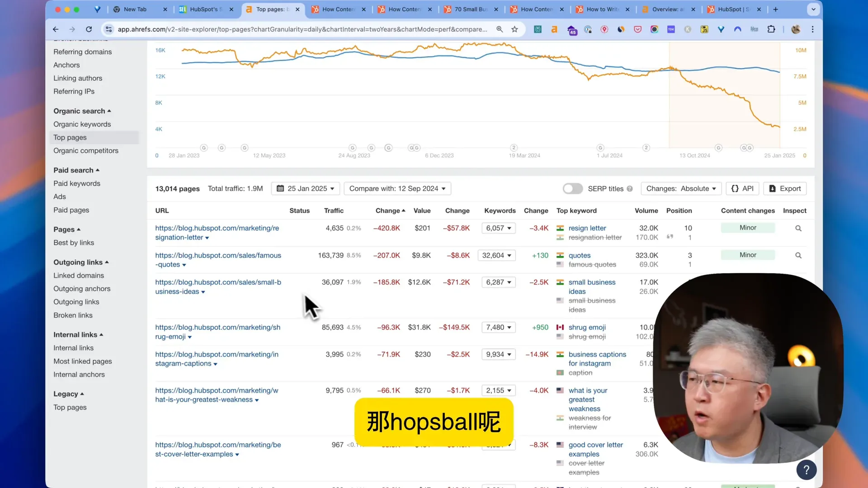This screenshot has height=488, width=868.
Task: Expand the 6,057 keywords dropdown
Action: [499, 228]
